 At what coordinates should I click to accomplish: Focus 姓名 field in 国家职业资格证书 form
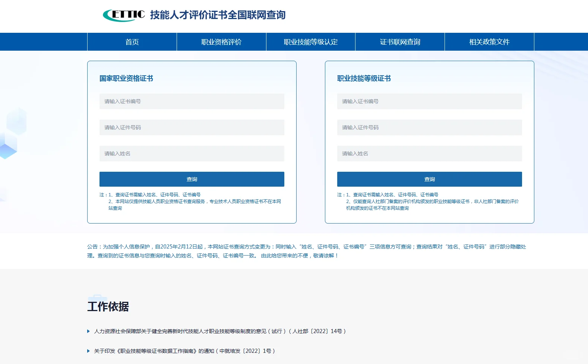(x=192, y=153)
